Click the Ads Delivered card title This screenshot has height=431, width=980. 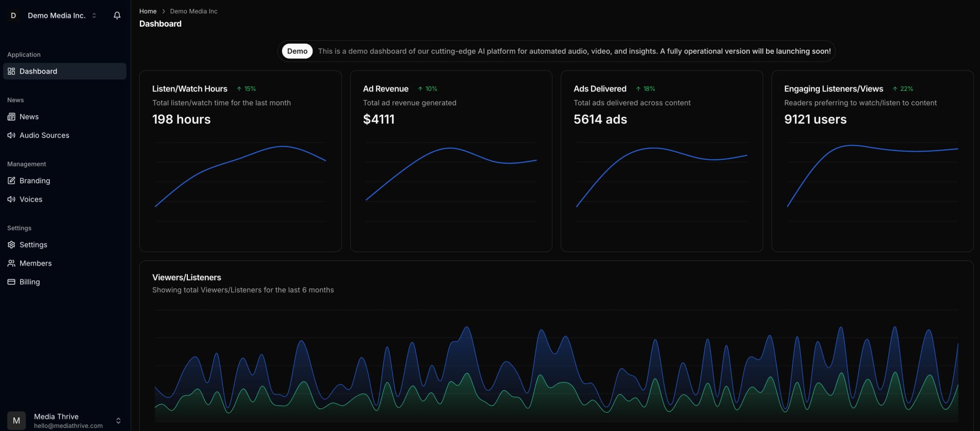coord(600,89)
